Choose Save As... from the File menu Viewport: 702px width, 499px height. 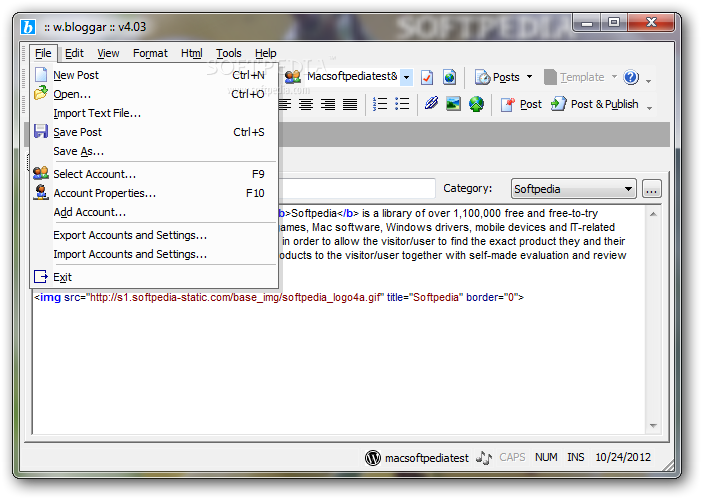(154, 151)
